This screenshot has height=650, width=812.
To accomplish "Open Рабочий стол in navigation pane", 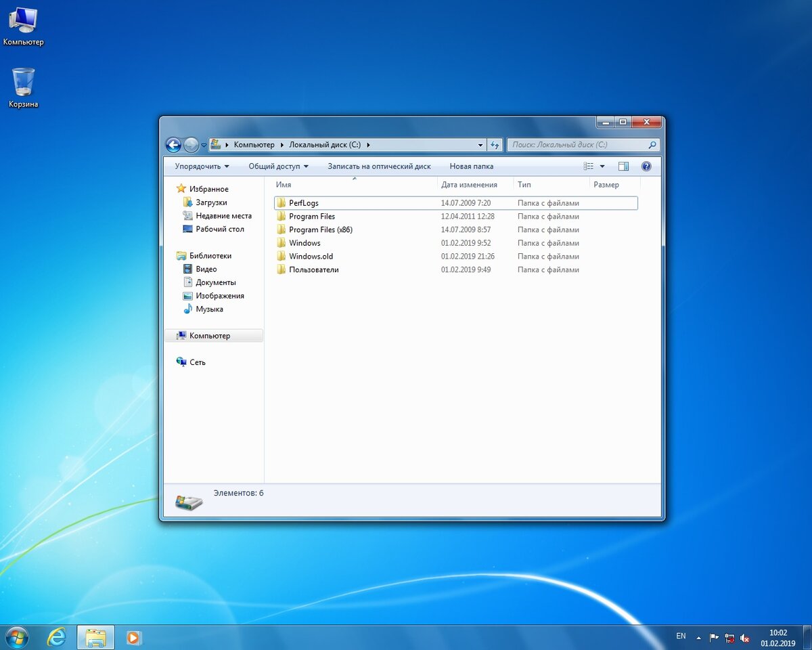I will (x=213, y=229).
